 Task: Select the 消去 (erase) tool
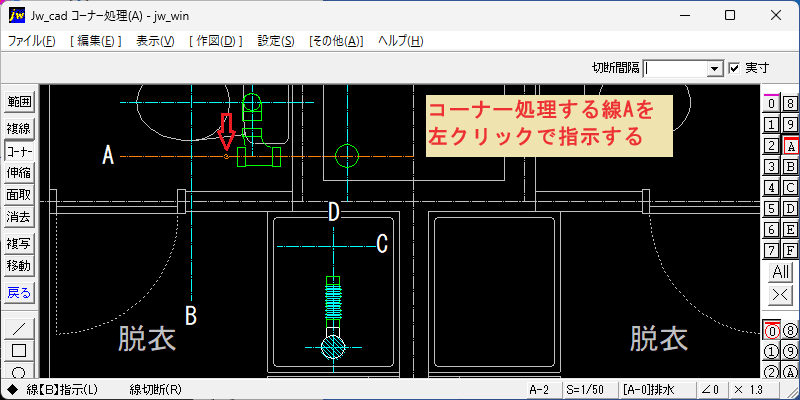coord(19,217)
